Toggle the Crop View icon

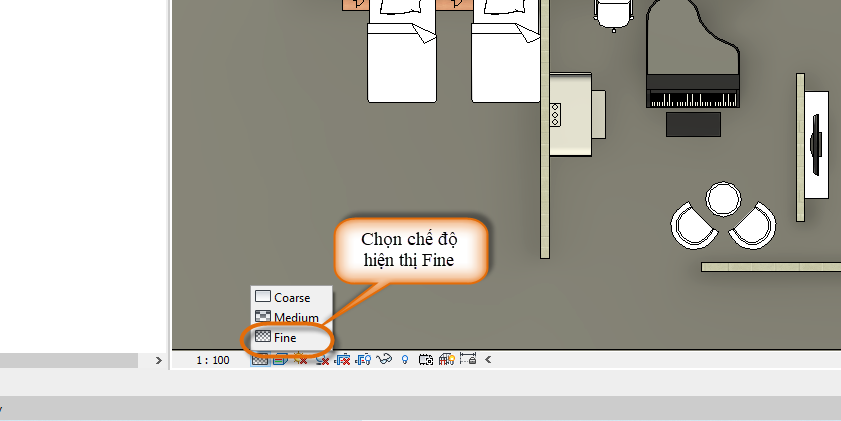coord(342,360)
